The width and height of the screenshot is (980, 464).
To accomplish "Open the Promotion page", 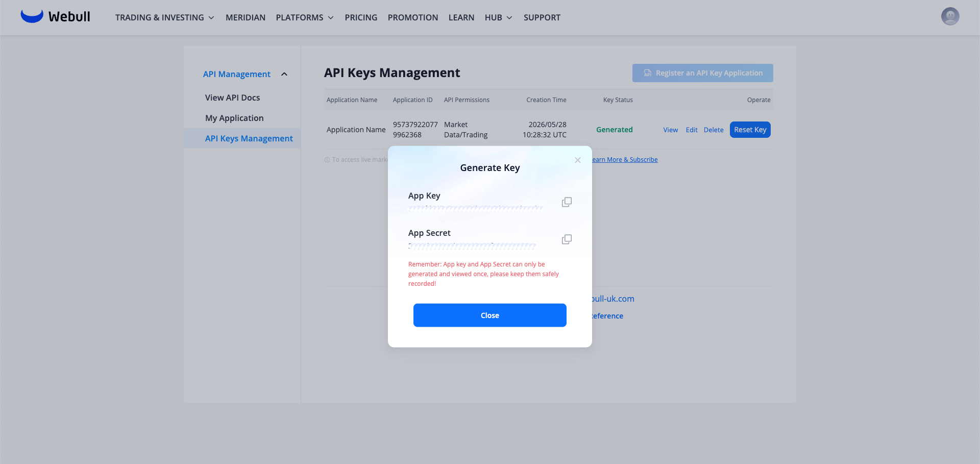I will 413,17.
